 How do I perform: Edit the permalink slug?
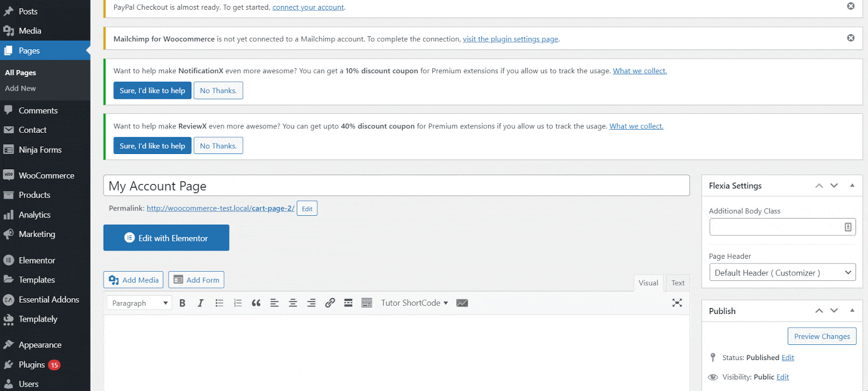coord(307,209)
